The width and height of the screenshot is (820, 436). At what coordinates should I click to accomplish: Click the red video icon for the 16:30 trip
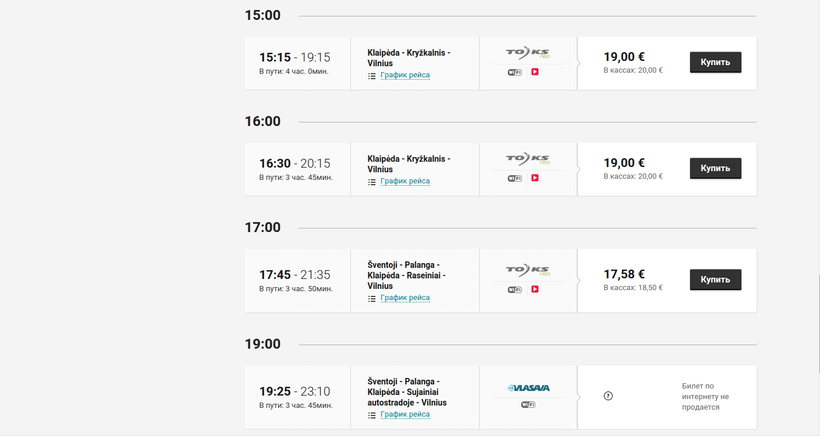[x=535, y=178]
